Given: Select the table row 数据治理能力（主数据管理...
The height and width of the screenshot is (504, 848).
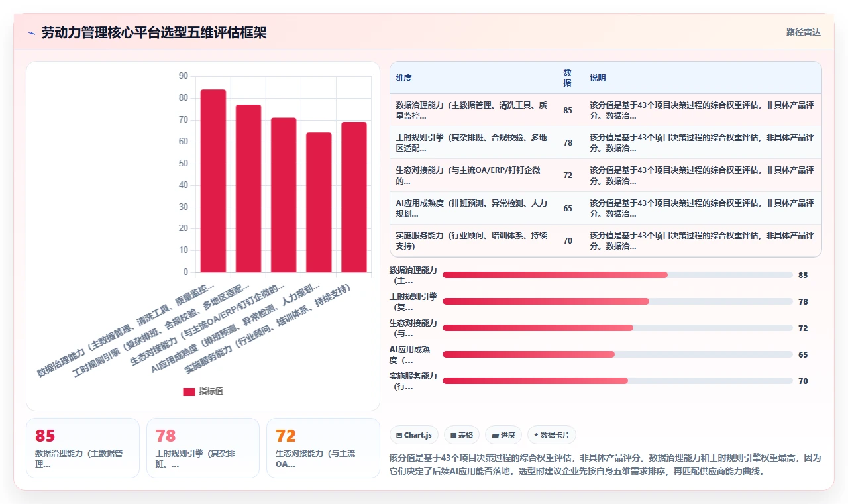Looking at the screenshot, I should point(606,110).
